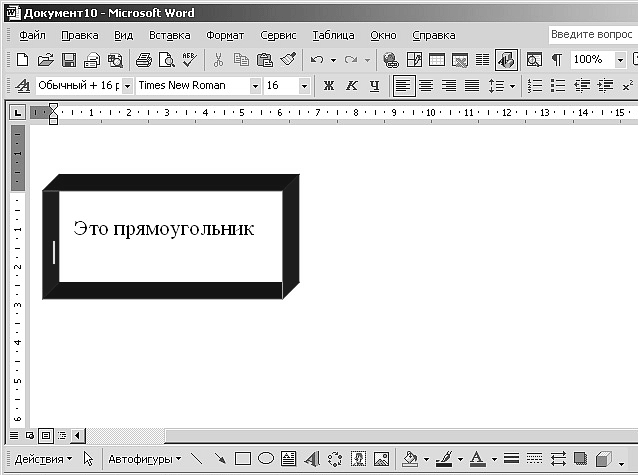Open an existing file with folder icon
The image size is (638, 475).
45,60
